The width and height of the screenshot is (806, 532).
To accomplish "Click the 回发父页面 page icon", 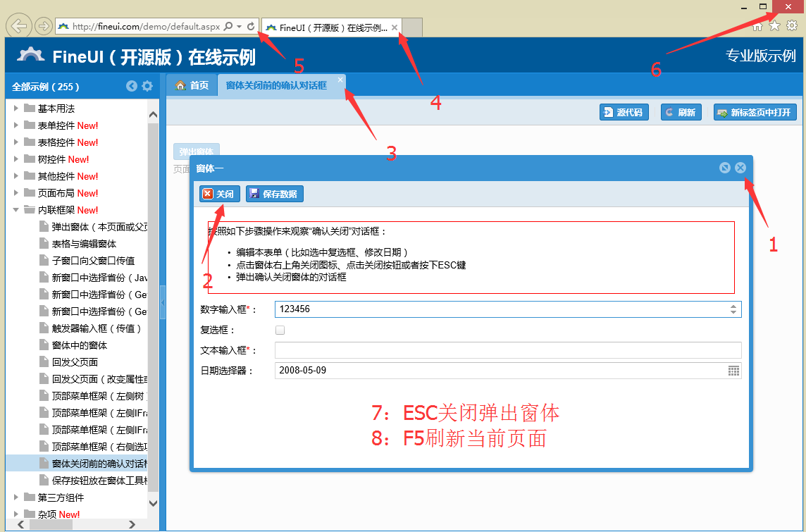I will [44, 362].
